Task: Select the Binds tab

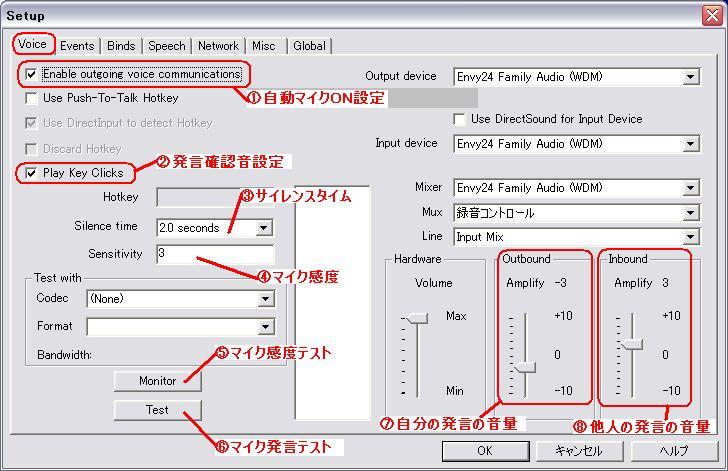Action: (121, 46)
